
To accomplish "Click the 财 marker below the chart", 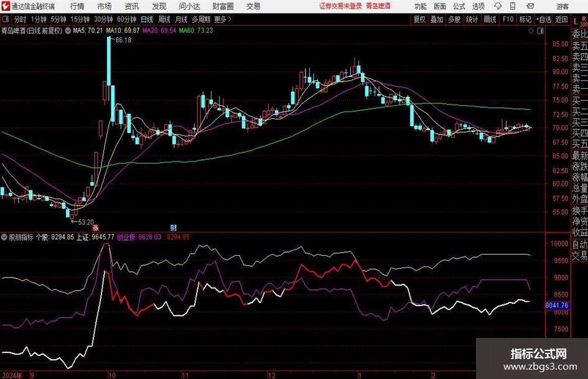I will tap(173, 227).
